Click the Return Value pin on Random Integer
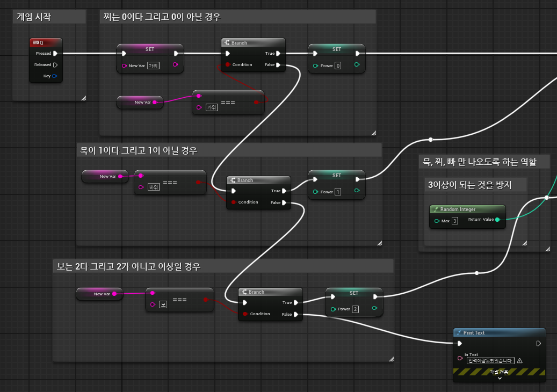Viewport: 557px width, 392px height. (x=498, y=220)
